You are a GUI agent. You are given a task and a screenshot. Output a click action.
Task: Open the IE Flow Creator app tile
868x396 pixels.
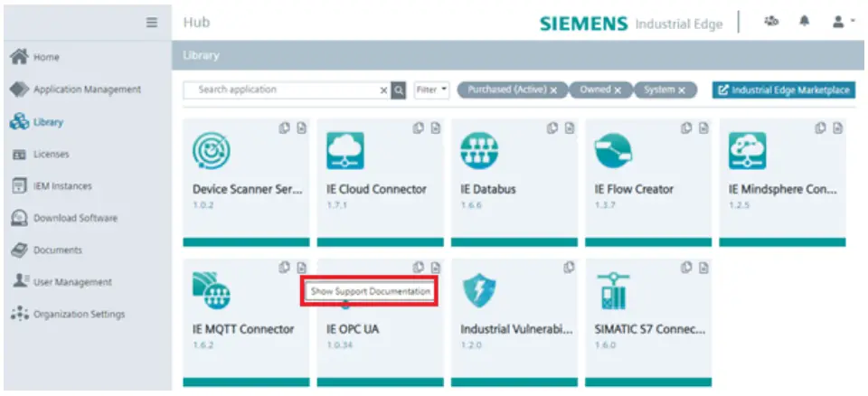(648, 183)
